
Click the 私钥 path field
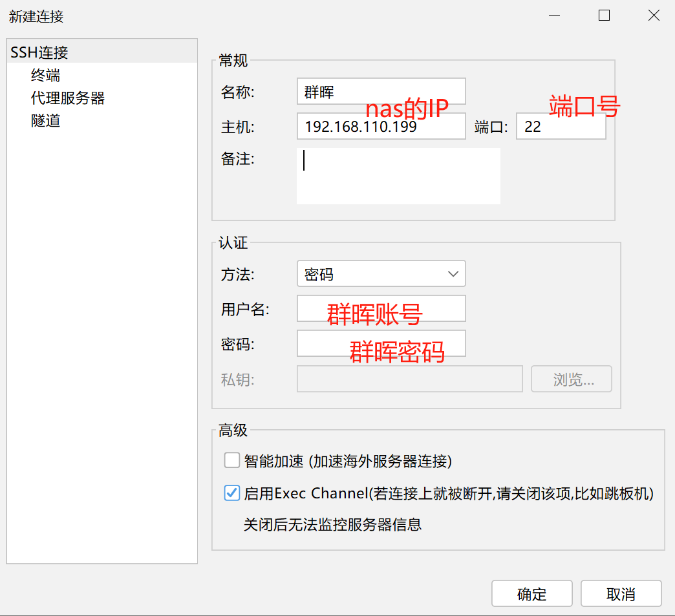pos(409,379)
